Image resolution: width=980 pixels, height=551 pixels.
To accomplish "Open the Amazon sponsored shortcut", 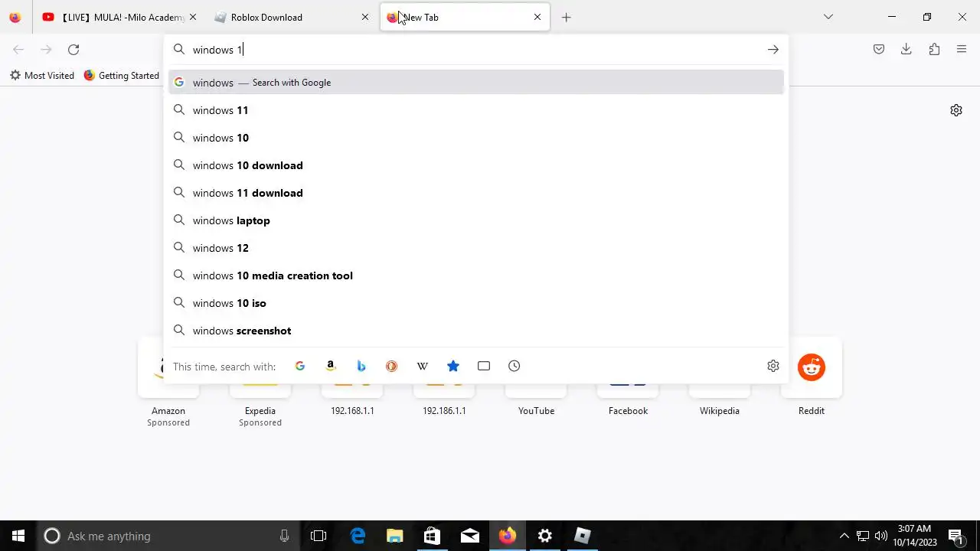I will click(168, 383).
